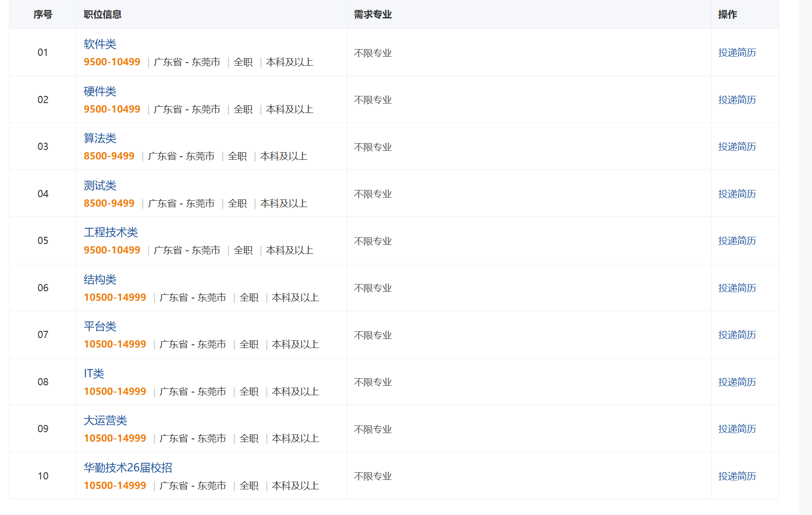Open the 工程技术类 job posting
812x515 pixels.
point(111,232)
